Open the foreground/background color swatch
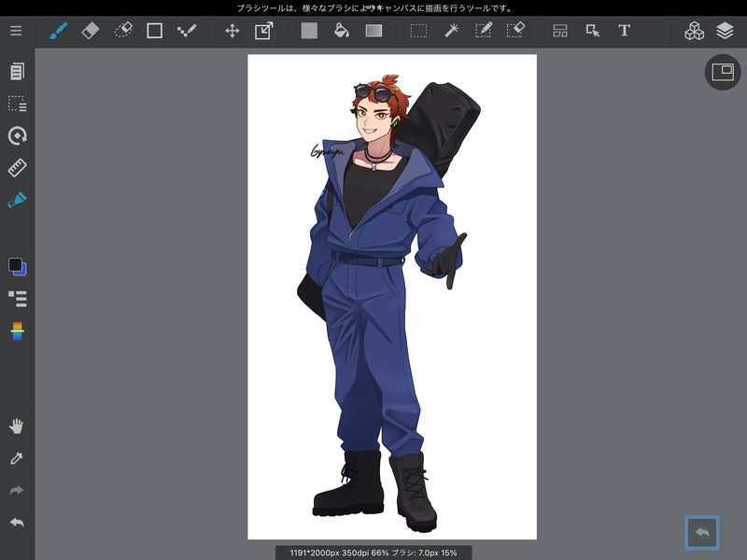Viewport: 747px width, 560px height. tap(17, 267)
